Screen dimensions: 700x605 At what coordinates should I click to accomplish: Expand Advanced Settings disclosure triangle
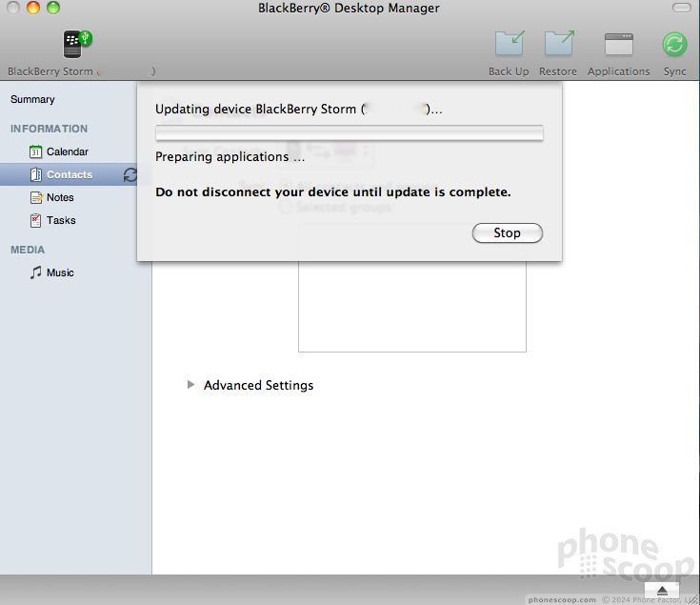pos(191,384)
